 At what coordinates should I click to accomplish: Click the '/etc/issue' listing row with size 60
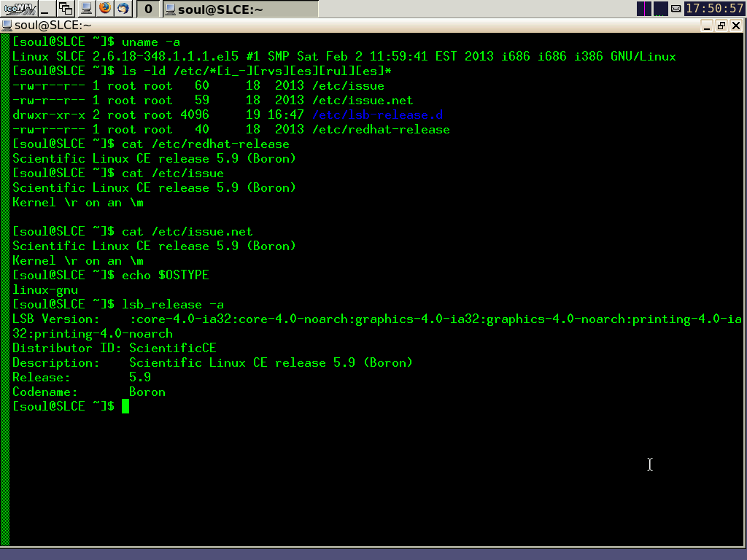click(x=198, y=86)
